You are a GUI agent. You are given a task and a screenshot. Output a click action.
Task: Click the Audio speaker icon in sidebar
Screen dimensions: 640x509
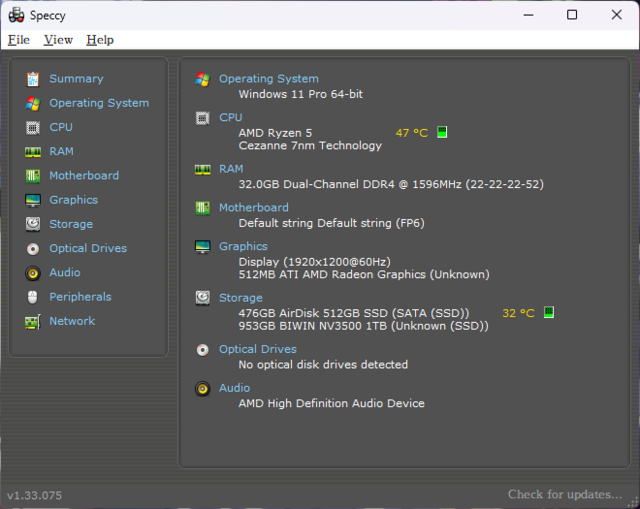pyautogui.click(x=33, y=273)
